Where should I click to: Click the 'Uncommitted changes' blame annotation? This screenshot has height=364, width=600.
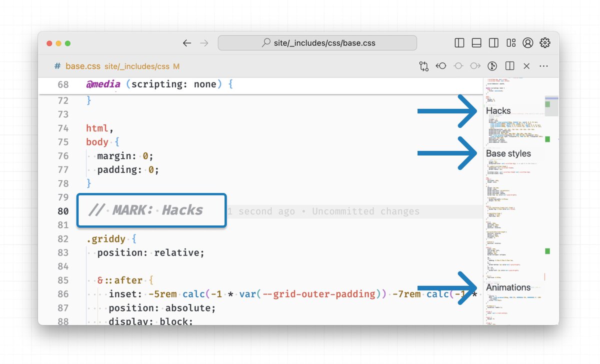point(365,211)
